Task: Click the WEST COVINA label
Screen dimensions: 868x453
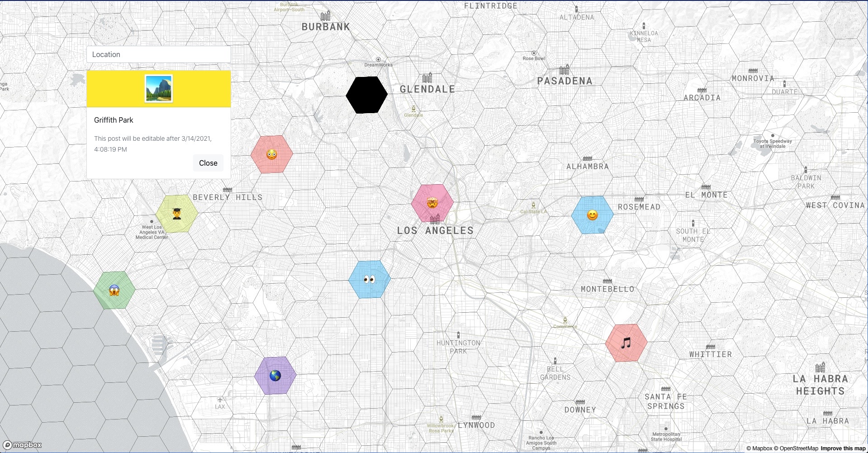Action: [835, 205]
